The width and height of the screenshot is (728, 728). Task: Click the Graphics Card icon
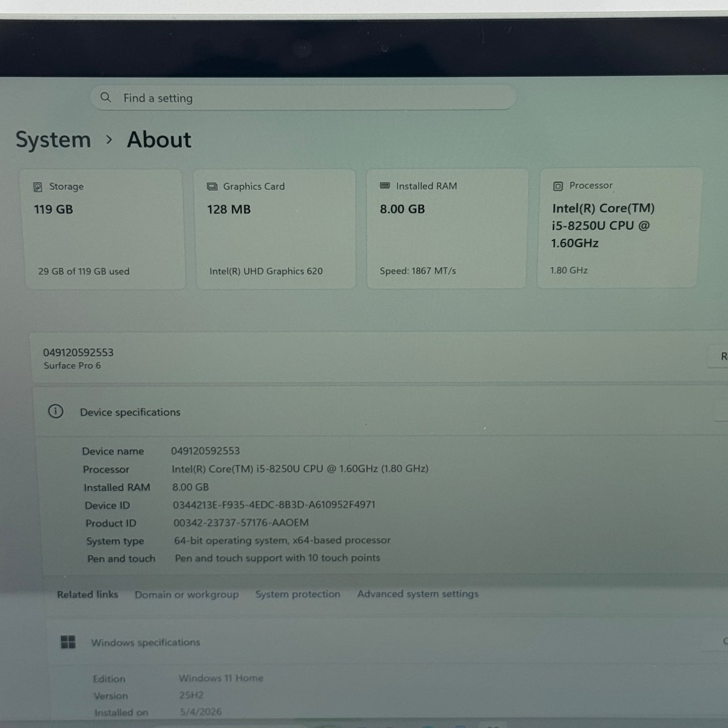click(212, 186)
